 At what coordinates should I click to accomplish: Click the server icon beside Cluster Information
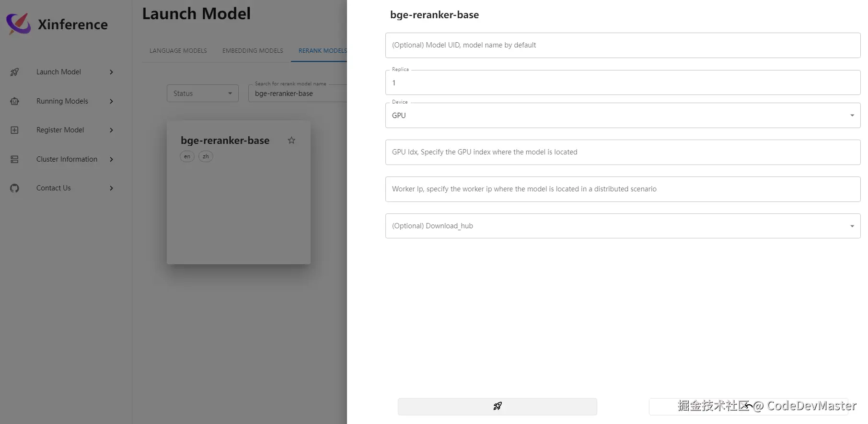tap(15, 159)
